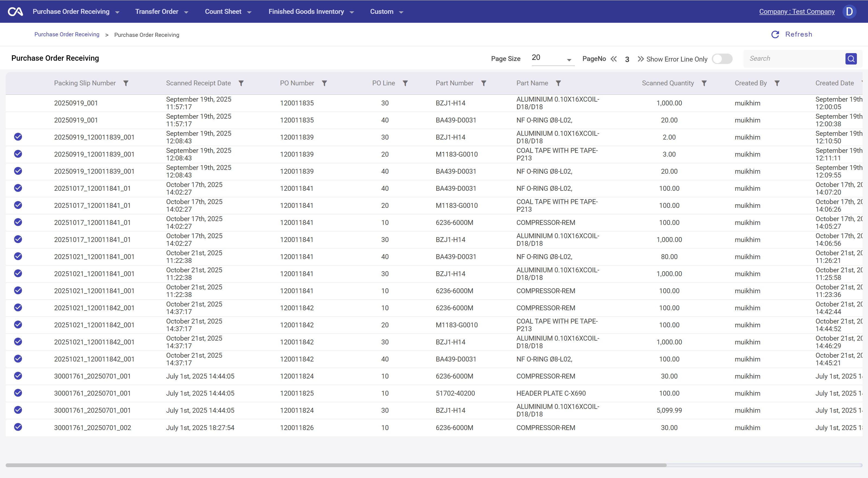Open the Created By filter icon
This screenshot has height=478, width=868.
777,83
